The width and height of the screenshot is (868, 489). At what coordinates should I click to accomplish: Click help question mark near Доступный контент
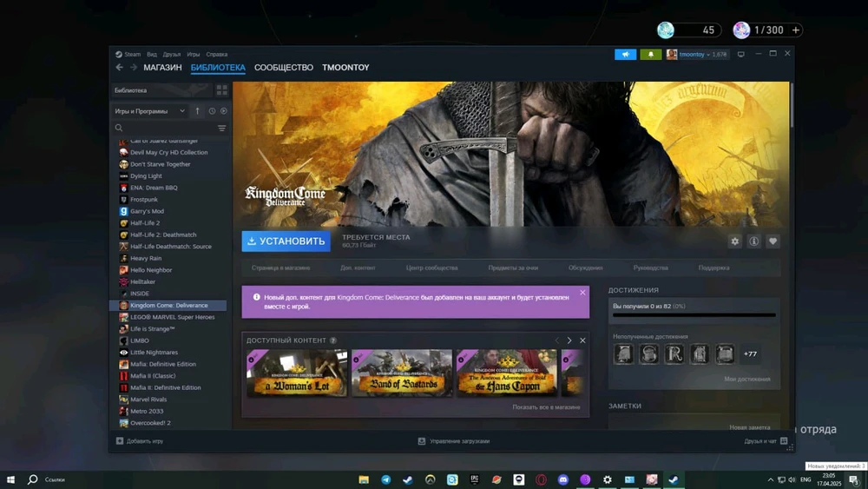tap(333, 340)
